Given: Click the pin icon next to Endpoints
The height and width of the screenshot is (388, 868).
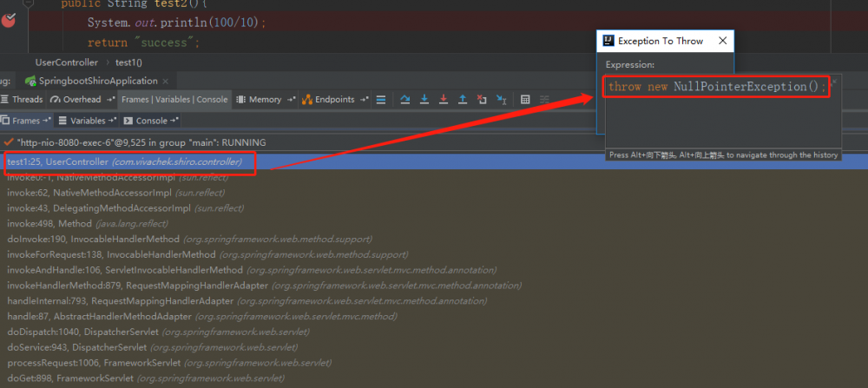Looking at the screenshot, I should pos(364,100).
